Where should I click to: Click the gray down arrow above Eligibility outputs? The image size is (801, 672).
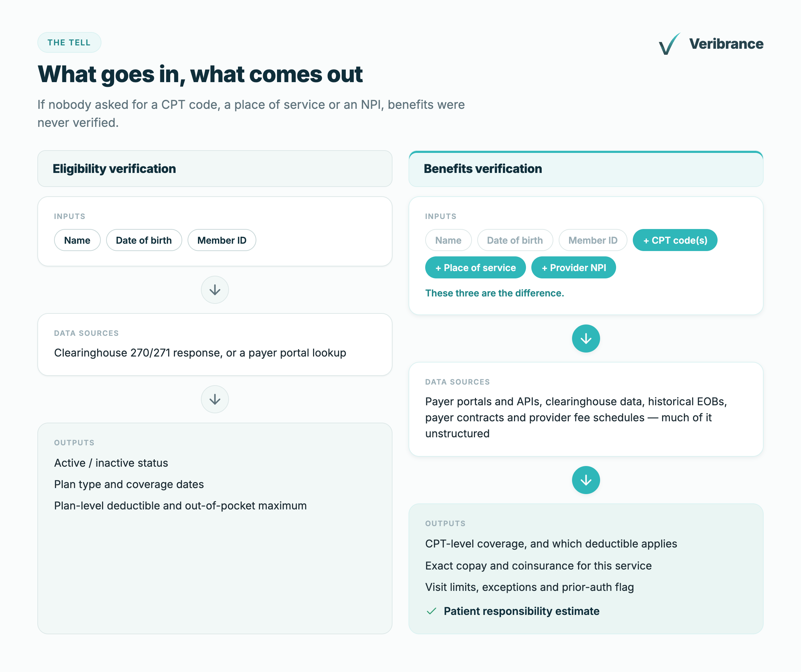pyautogui.click(x=215, y=399)
